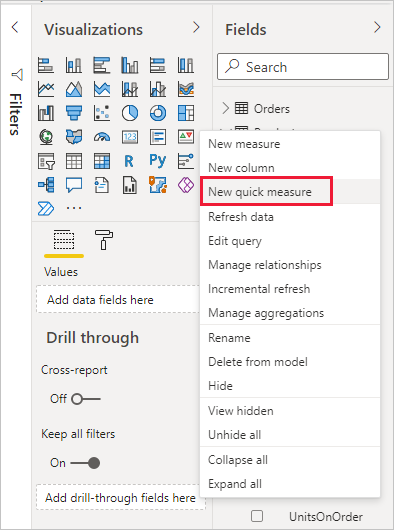The image size is (394, 530).
Task: Select the Donut chart visual
Action: [158, 113]
